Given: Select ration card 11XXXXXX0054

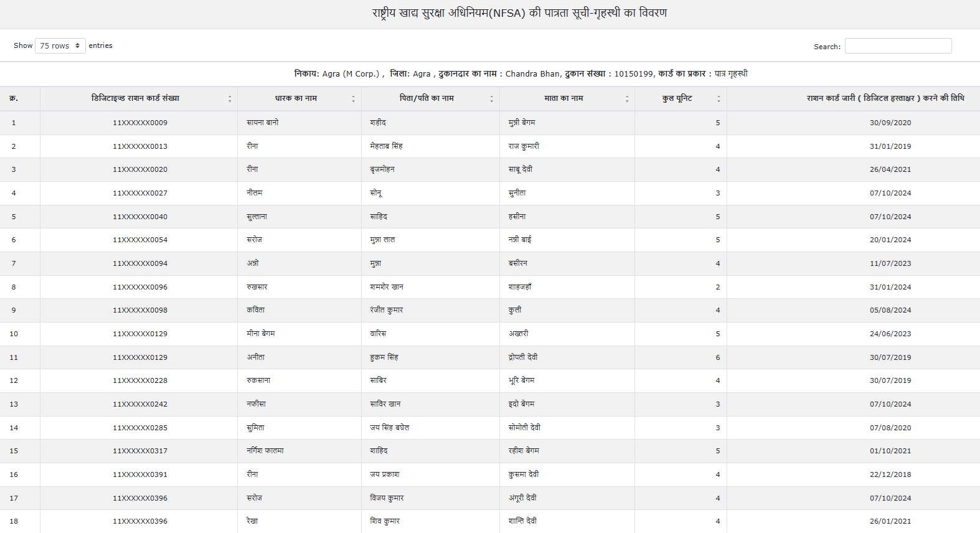Looking at the screenshot, I should coord(140,240).
